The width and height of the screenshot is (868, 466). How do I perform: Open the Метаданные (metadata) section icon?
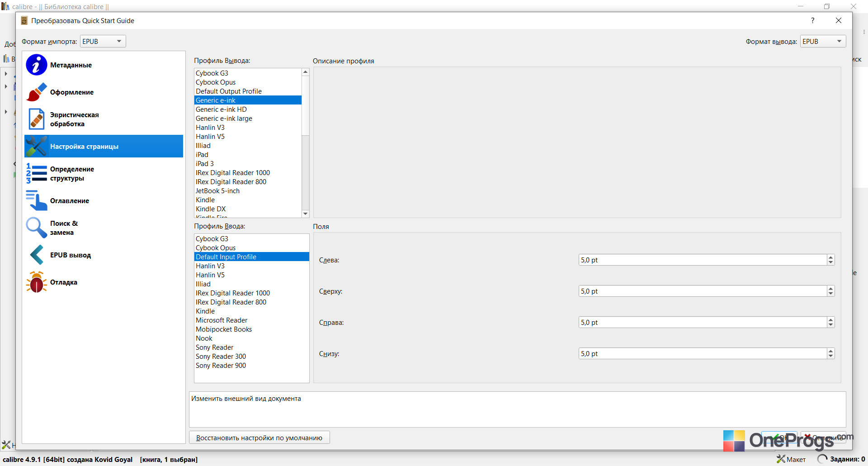click(37, 65)
